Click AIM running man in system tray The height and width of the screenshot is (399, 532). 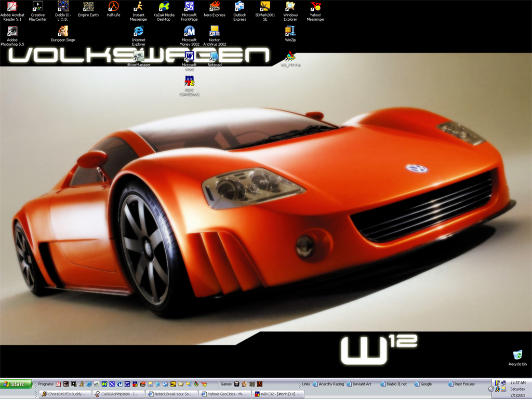tap(497, 389)
